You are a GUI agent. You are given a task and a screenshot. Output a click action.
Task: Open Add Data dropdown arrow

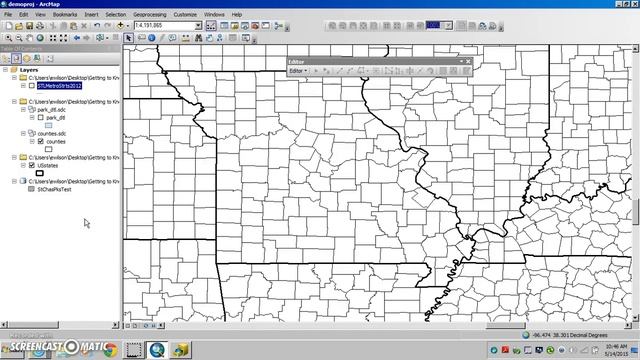(x=128, y=26)
